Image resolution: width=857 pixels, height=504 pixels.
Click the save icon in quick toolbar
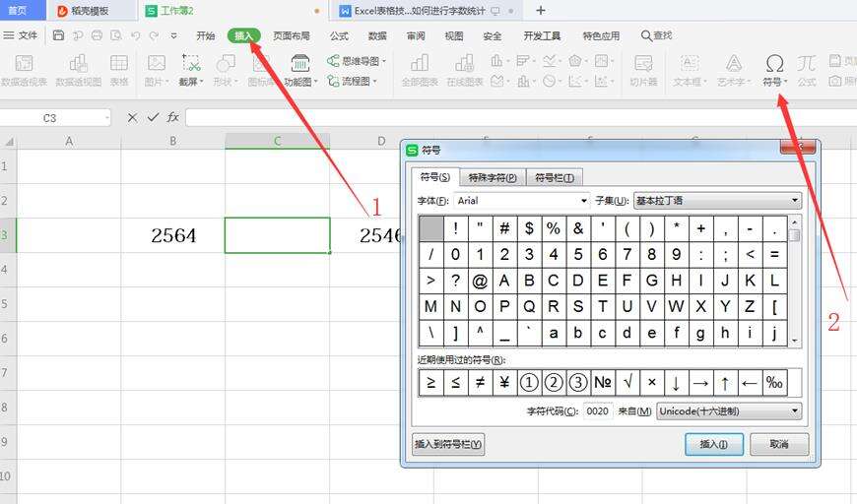(x=58, y=35)
